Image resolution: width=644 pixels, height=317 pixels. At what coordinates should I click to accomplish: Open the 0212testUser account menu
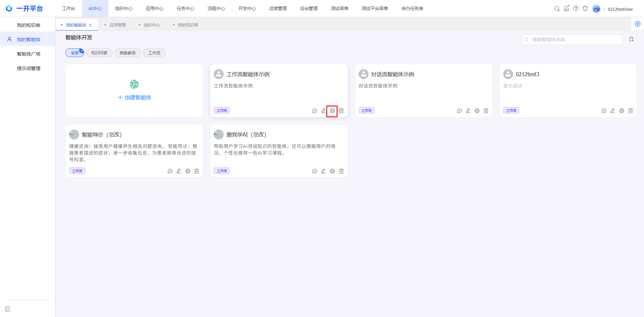coord(620,9)
